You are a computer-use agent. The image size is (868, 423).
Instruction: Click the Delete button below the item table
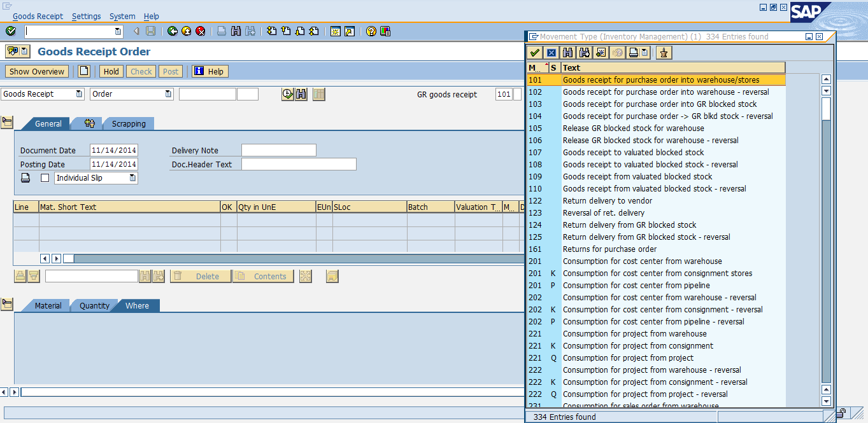pyautogui.click(x=201, y=276)
